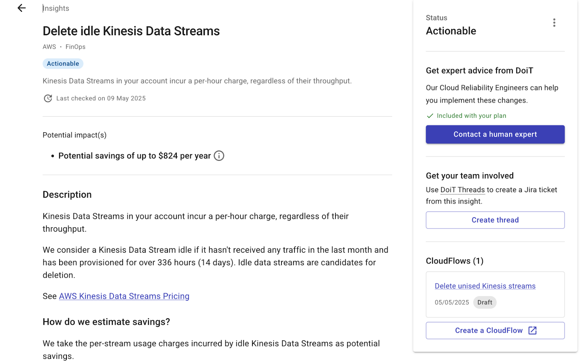Image resolution: width=588 pixels, height=364 pixels.
Task: Go to the Insights breadcrumb
Action: tap(56, 8)
